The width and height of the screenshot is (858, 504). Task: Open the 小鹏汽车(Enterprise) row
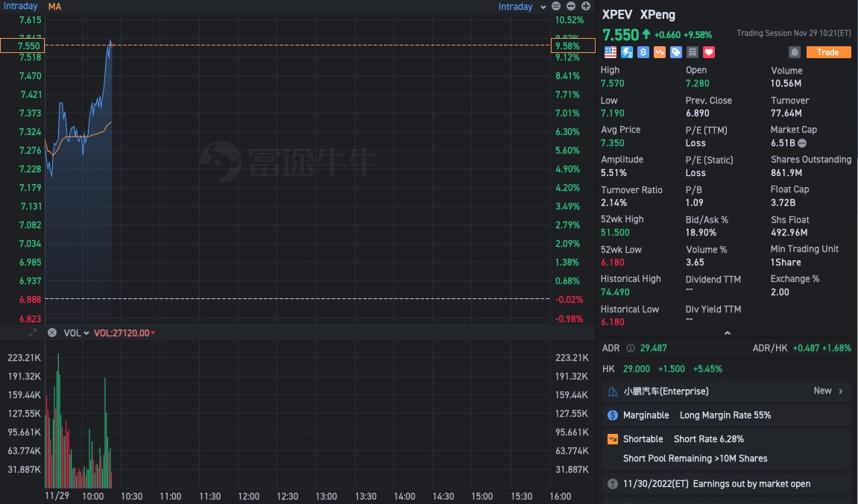coord(727,391)
